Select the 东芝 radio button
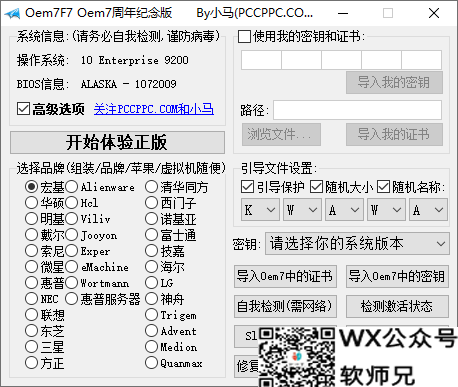Image resolution: width=458 pixels, height=387 pixels. click(x=31, y=331)
